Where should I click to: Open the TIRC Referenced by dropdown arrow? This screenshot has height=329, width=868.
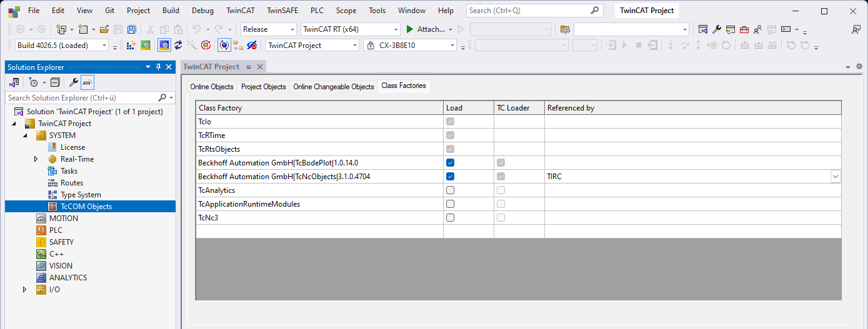pos(836,177)
